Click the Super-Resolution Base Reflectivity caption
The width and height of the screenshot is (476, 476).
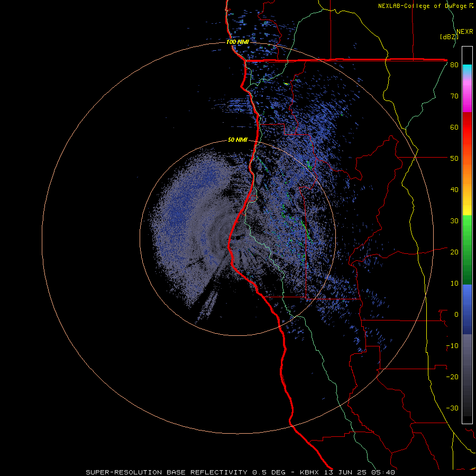pos(241,472)
